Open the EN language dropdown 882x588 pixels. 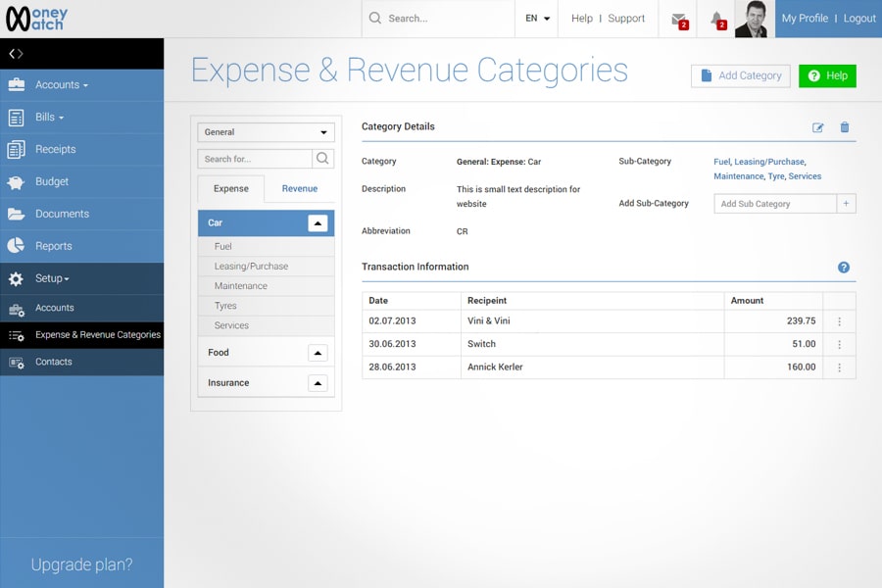[537, 19]
